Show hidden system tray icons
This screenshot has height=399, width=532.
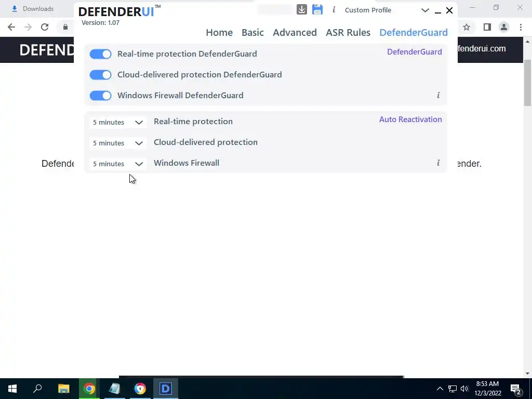coord(440,389)
